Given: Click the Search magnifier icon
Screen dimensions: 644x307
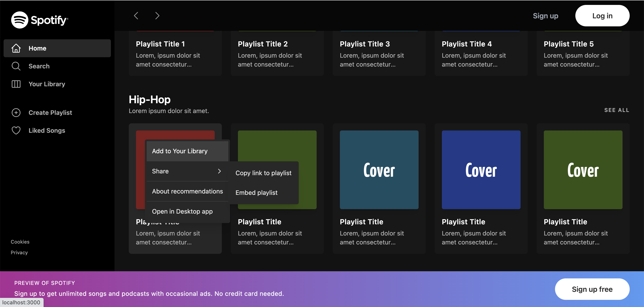Looking at the screenshot, I should [x=16, y=66].
